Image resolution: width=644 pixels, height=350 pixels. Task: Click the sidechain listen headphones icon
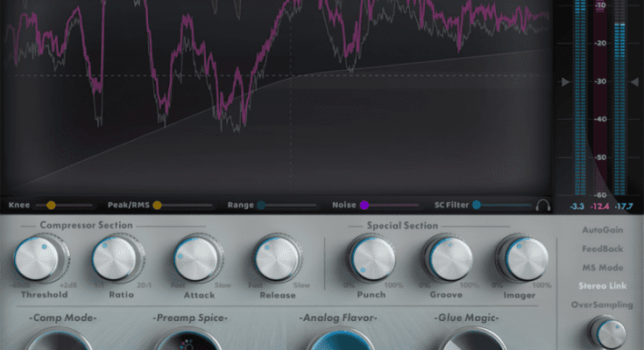[544, 206]
